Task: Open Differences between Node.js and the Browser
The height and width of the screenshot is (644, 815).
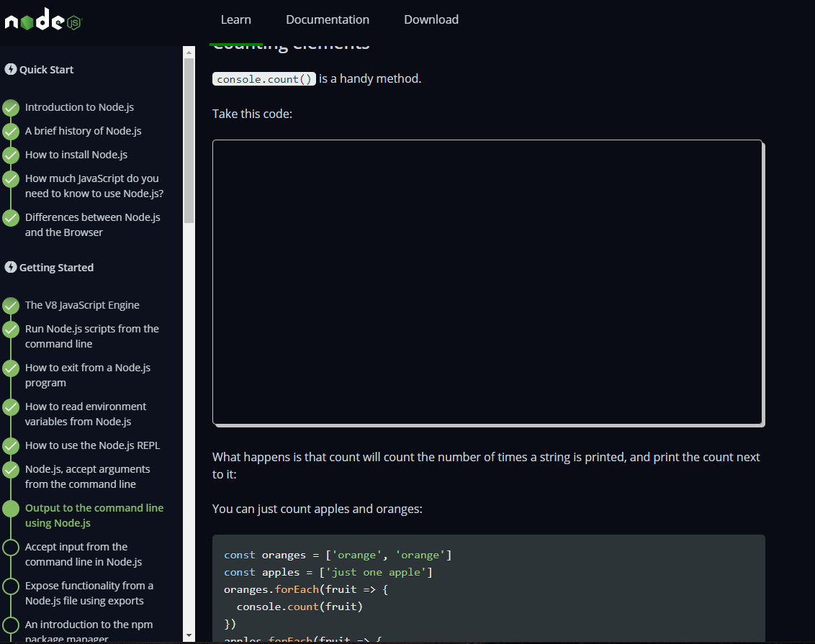Action: click(93, 225)
